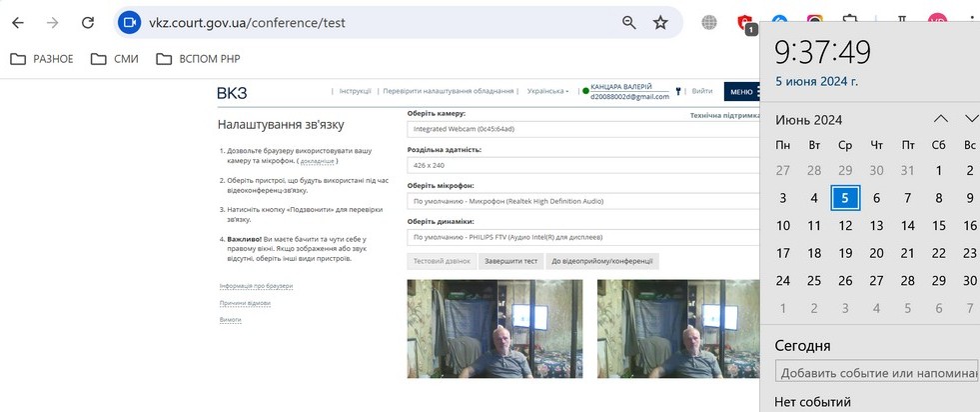Select day 15 in the June calendar
Image resolution: width=980 pixels, height=412 pixels.
(939, 226)
